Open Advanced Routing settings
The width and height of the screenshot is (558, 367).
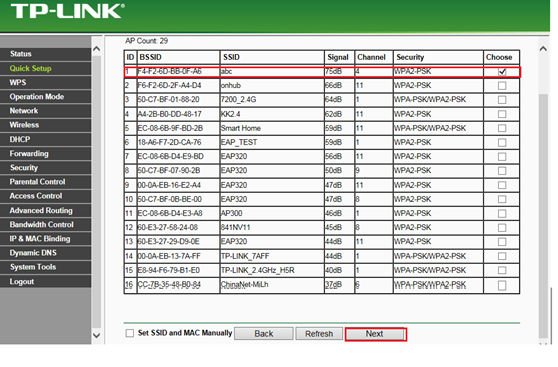[46, 210]
